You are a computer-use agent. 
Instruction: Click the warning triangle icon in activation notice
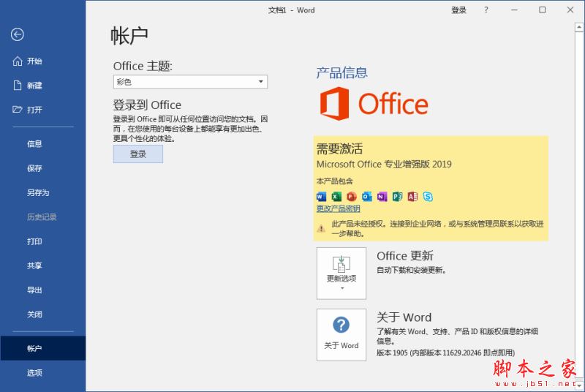click(x=321, y=228)
